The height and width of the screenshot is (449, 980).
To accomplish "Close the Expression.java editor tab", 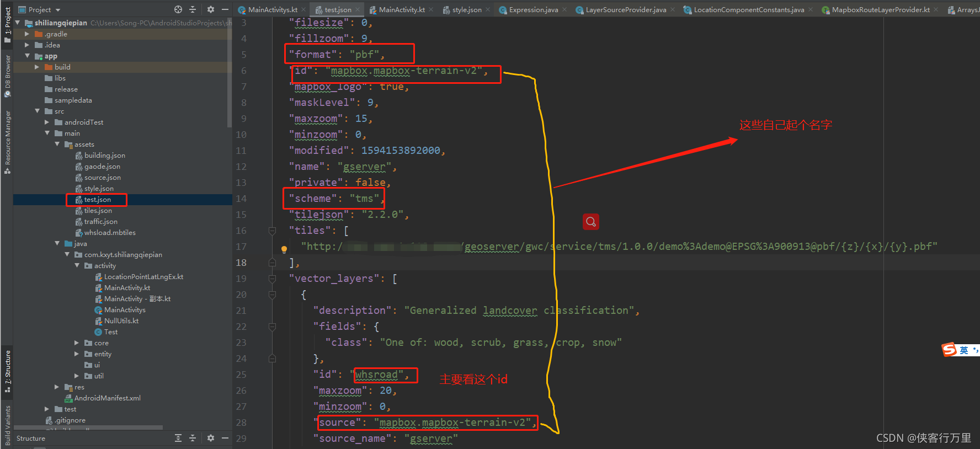I will (x=564, y=9).
